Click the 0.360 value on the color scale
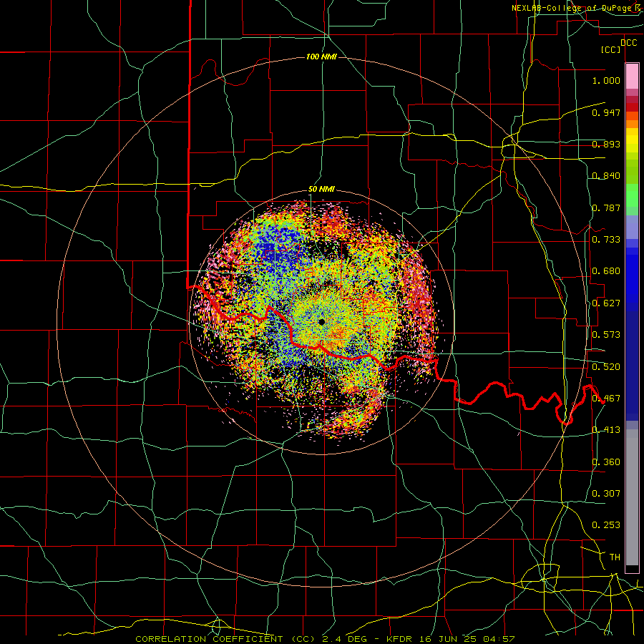Image resolution: width=644 pixels, height=644 pixels. tap(606, 462)
